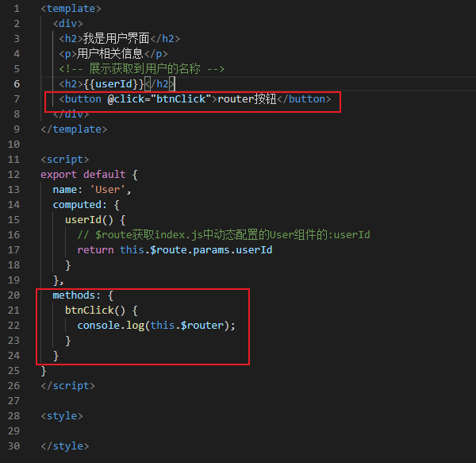This screenshot has width=476, height=463.
Task: Click the <div> tag on line 2
Action: pyautogui.click(x=68, y=24)
